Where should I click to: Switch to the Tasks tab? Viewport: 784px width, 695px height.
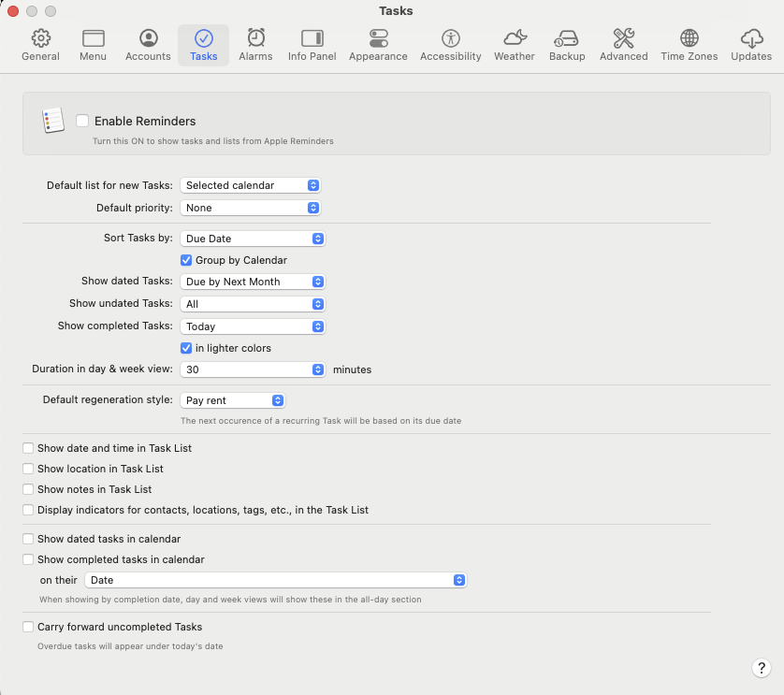pyautogui.click(x=203, y=44)
